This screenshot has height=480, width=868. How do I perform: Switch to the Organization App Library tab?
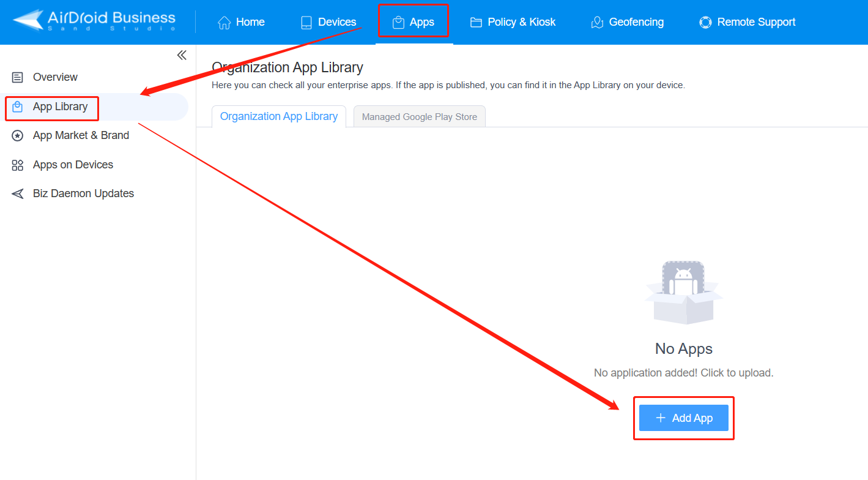278,116
